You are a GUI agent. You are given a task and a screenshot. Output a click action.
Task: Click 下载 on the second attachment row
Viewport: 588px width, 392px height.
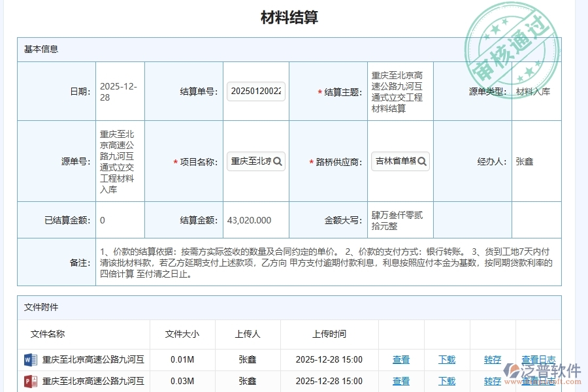pos(447,382)
